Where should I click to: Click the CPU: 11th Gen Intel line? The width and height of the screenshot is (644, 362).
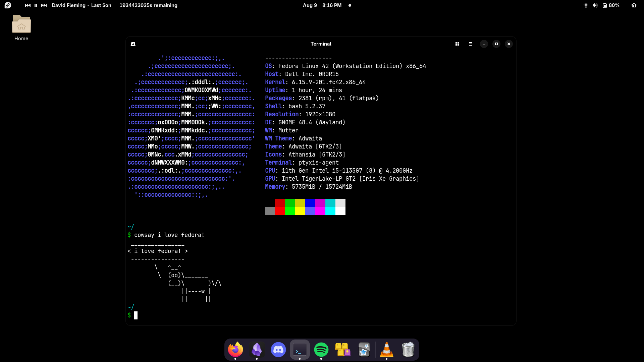[x=339, y=171]
